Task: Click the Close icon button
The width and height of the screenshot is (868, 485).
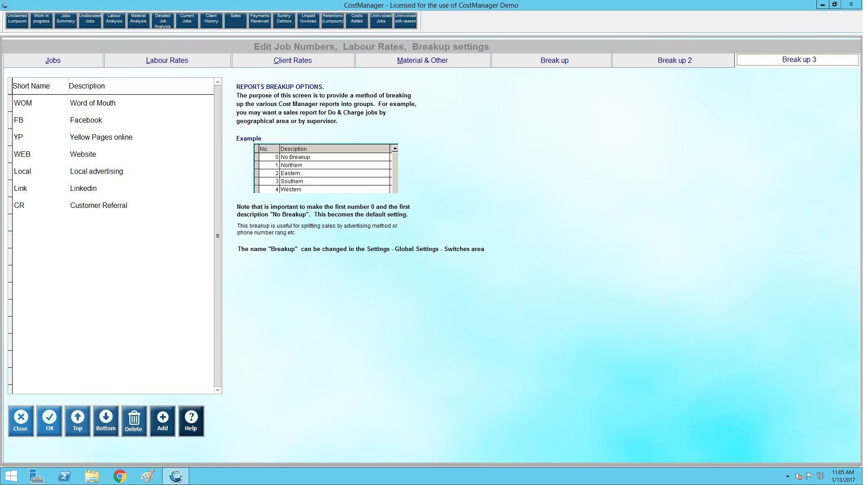Action: 21,421
